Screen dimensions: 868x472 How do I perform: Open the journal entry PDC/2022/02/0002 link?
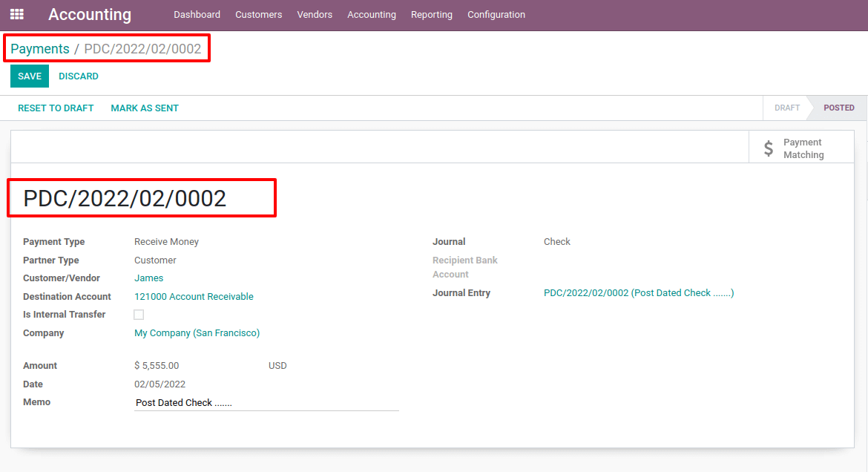click(639, 293)
